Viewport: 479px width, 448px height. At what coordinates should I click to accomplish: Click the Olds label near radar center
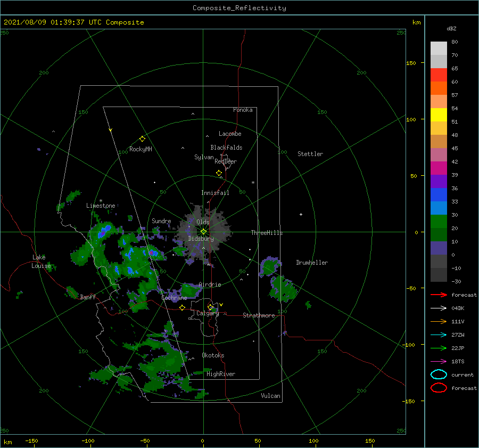203,222
